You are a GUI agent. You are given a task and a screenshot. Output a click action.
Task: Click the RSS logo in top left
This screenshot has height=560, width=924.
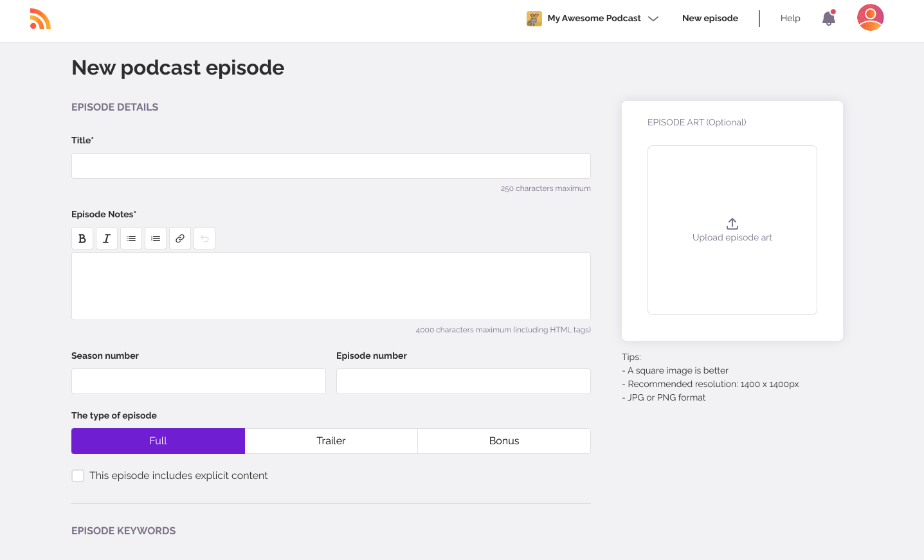coord(40,19)
